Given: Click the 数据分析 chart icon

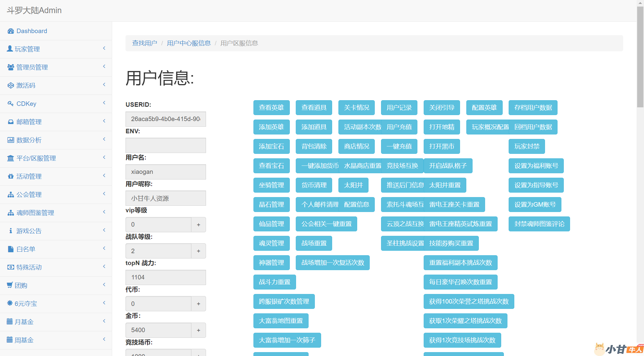Looking at the screenshot, I should point(11,140).
